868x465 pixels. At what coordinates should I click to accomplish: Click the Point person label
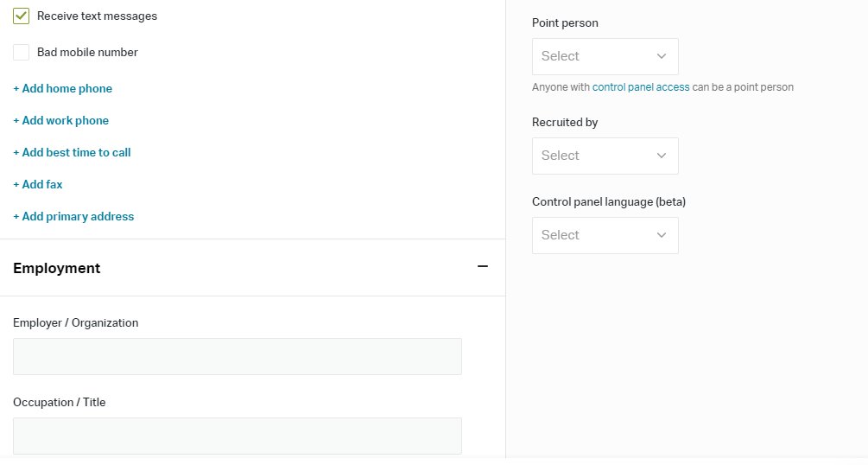point(565,22)
